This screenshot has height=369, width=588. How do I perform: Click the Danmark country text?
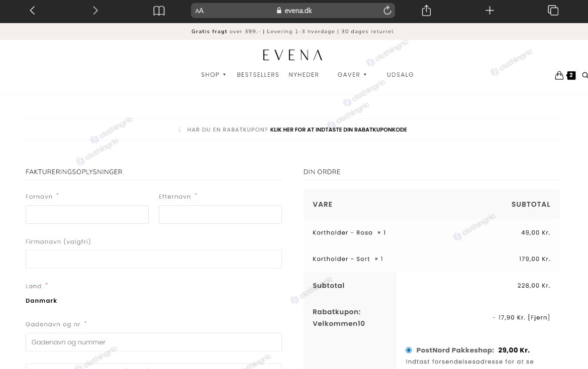click(41, 300)
